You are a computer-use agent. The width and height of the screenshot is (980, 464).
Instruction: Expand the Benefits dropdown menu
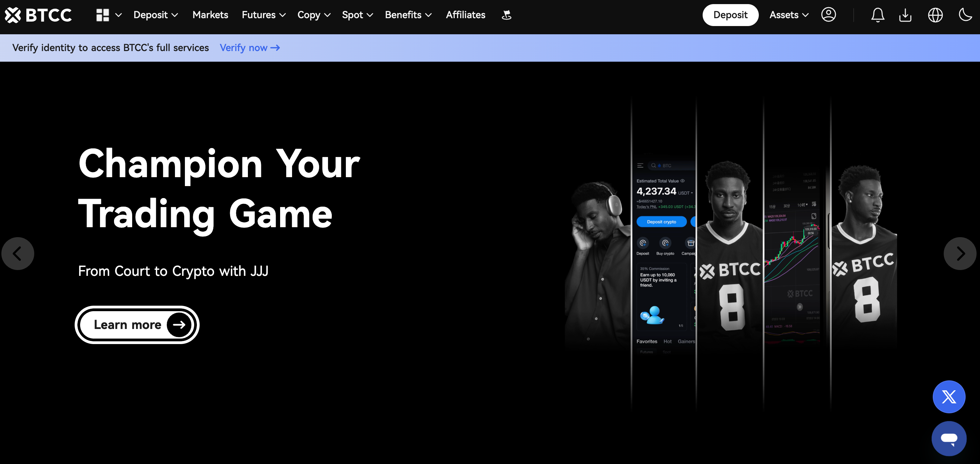click(408, 15)
